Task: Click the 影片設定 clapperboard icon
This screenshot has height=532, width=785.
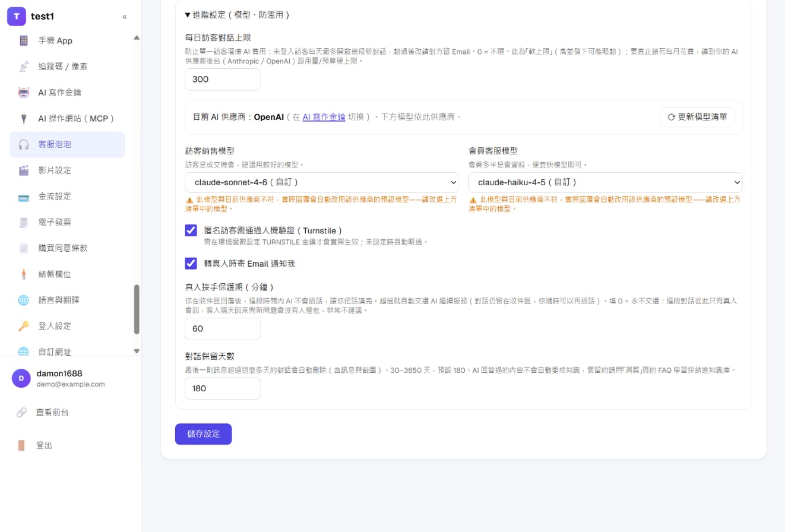Action: 24,170
